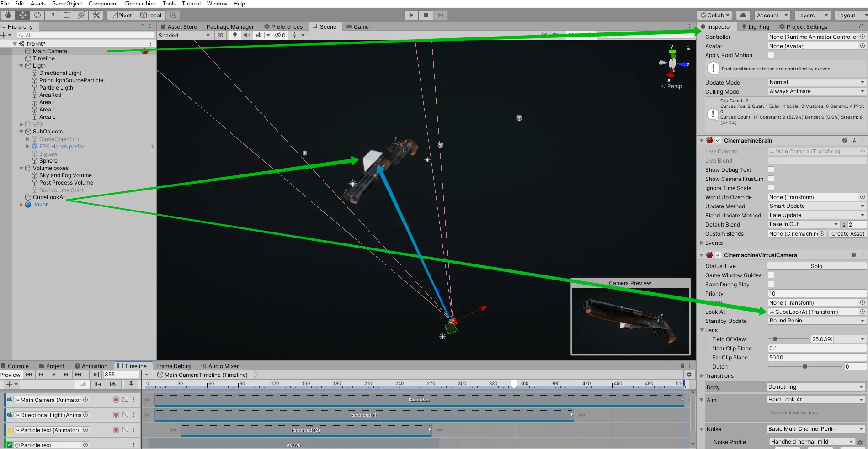Viewport: 868px width, 449px height.
Task: Click the Play button in top toolbar
Action: coord(411,15)
